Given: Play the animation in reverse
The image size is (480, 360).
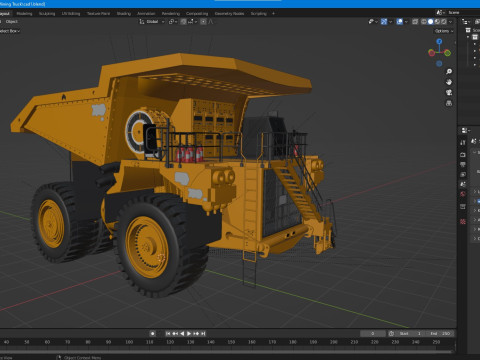Looking at the screenshot, I should 182,333.
